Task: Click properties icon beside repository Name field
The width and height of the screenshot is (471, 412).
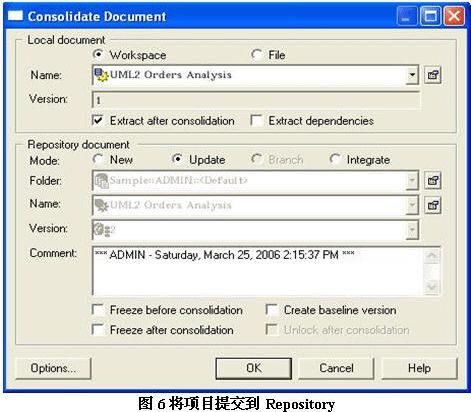Action: pos(433,205)
